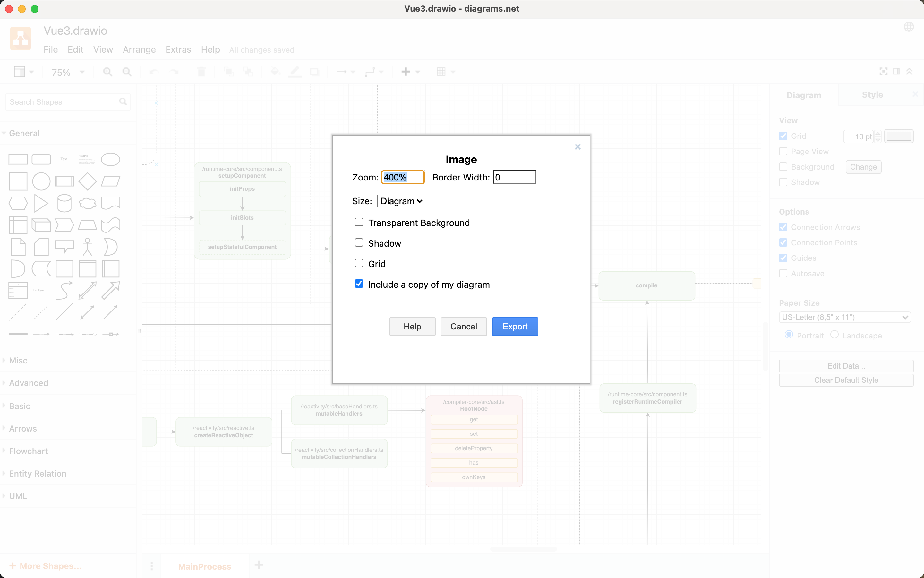Viewport: 924px width, 578px height.
Task: Click the zoom in magnifier icon
Action: 108,72
